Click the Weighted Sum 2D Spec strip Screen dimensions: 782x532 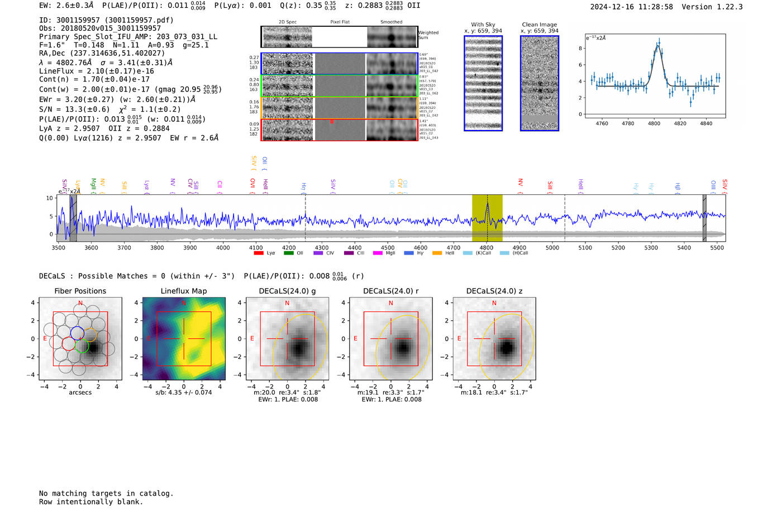point(287,37)
